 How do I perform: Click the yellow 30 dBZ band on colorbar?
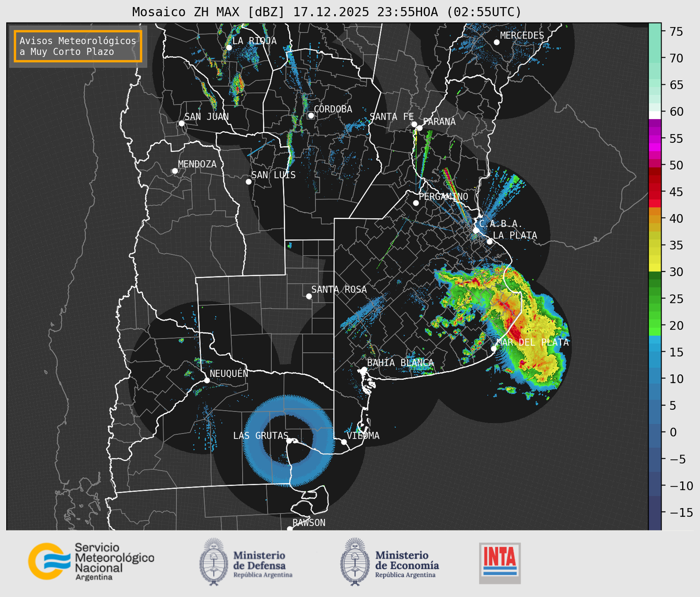(x=655, y=268)
